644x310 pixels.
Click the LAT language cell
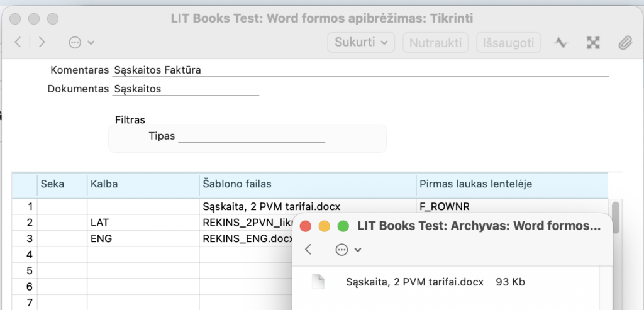point(143,223)
